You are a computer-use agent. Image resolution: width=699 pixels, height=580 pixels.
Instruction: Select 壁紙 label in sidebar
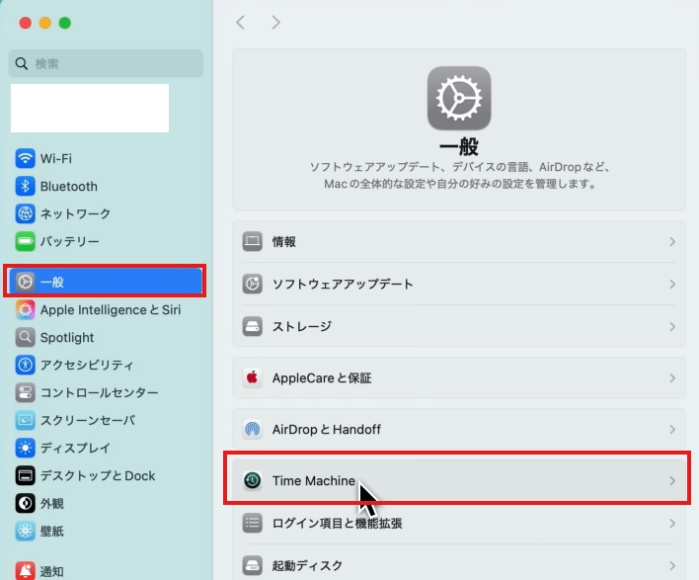52,531
